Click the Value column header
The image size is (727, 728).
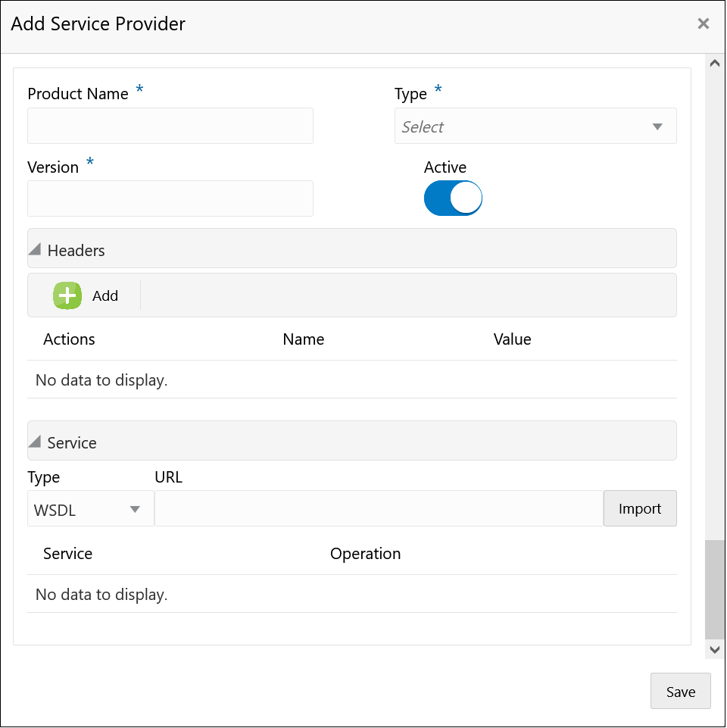coord(512,339)
